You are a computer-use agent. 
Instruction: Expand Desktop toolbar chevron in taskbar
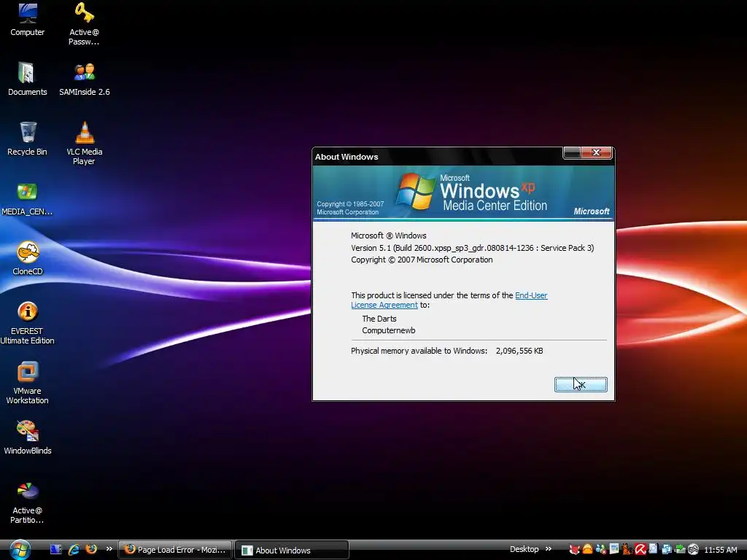click(x=549, y=548)
